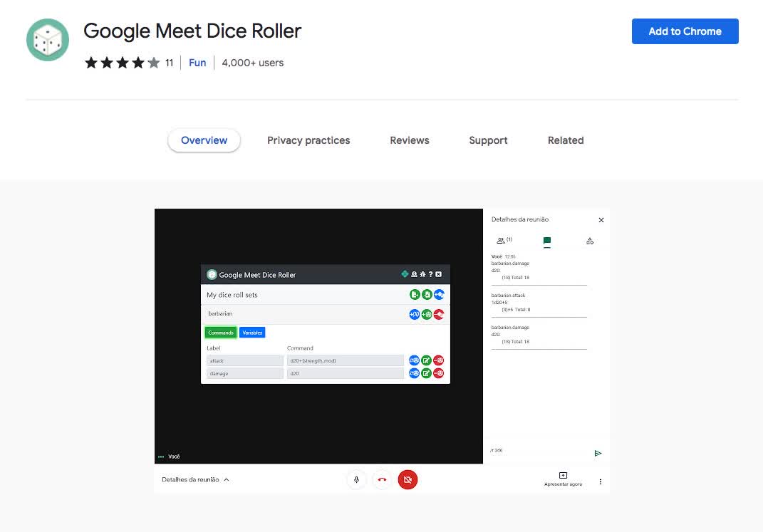Click the Google Meet Dice Roller page title
Image resolution: width=763 pixels, height=532 pixels.
pyautogui.click(x=192, y=31)
